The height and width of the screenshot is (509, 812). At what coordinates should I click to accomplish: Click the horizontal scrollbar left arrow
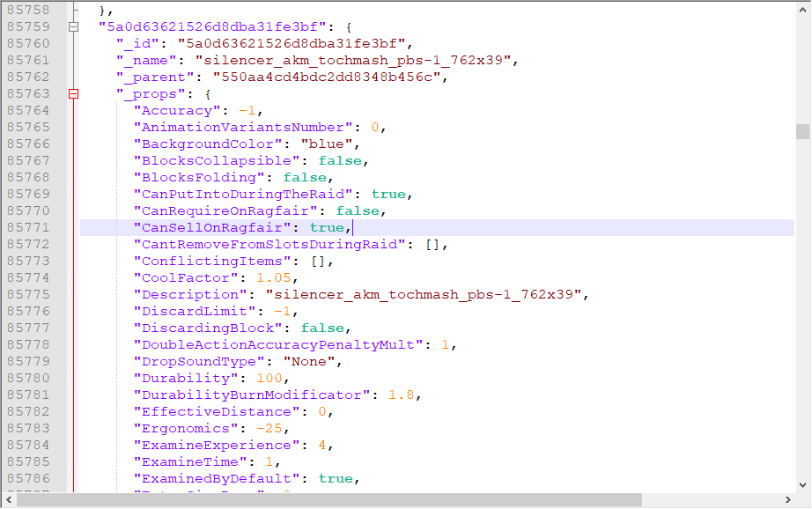click(x=8, y=500)
